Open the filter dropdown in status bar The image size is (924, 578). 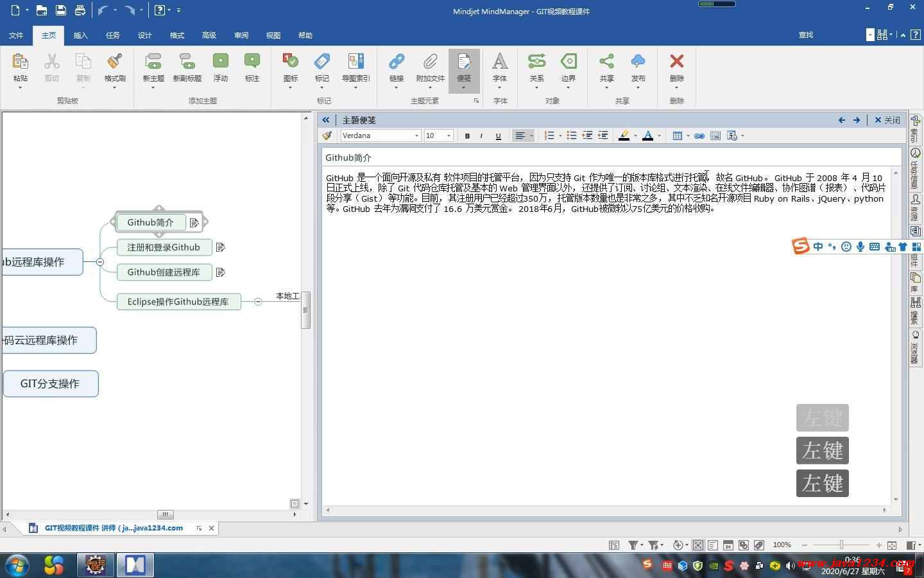[641, 545]
